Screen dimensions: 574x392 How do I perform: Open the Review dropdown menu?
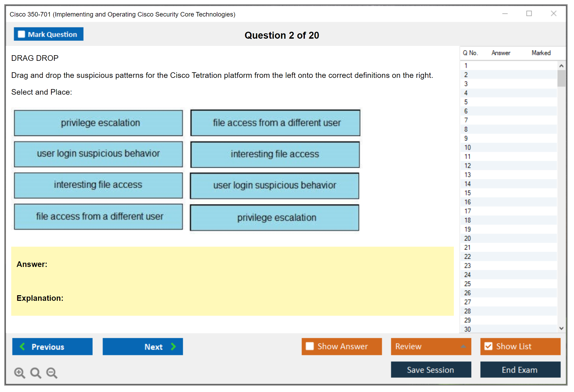pyautogui.click(x=463, y=346)
